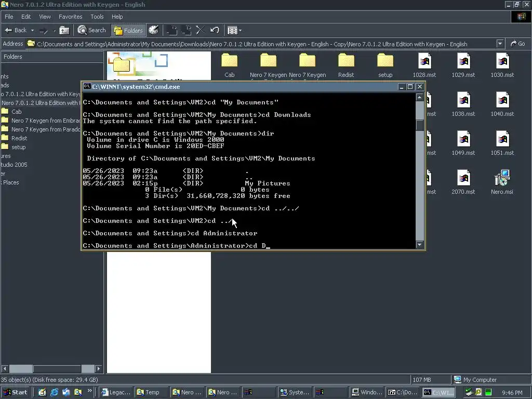Switch to the Temp taskbar window
This screenshot has width=532, height=399.
pyautogui.click(x=151, y=392)
